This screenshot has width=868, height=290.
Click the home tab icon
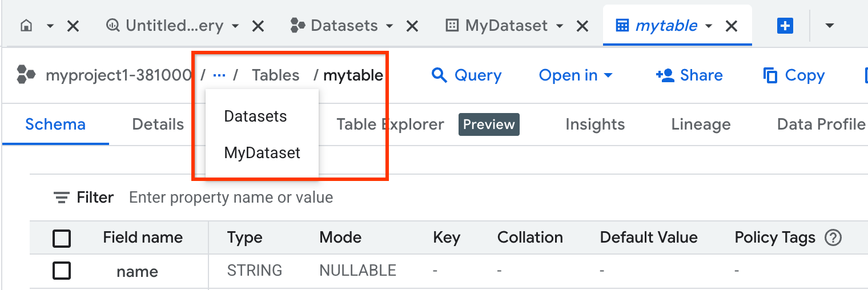[x=26, y=26]
